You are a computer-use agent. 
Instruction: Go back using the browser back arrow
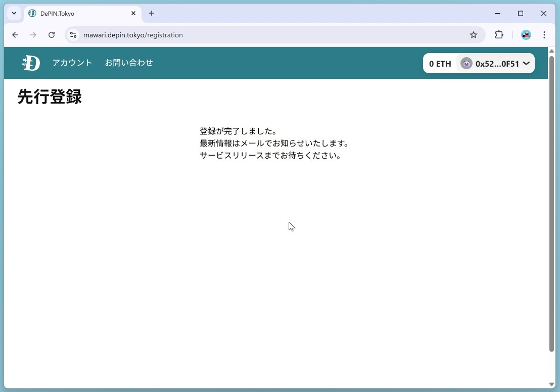point(15,35)
